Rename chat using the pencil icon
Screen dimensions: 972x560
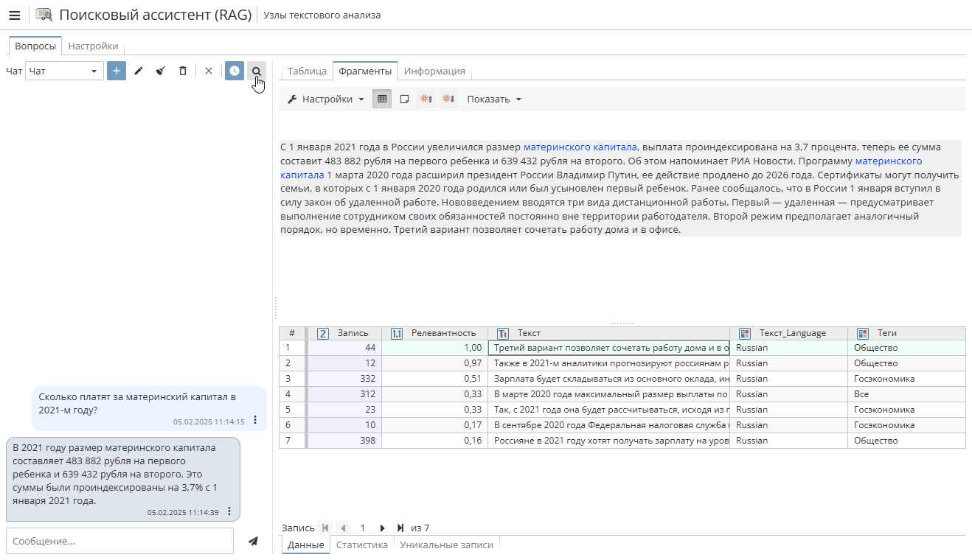[x=139, y=71]
